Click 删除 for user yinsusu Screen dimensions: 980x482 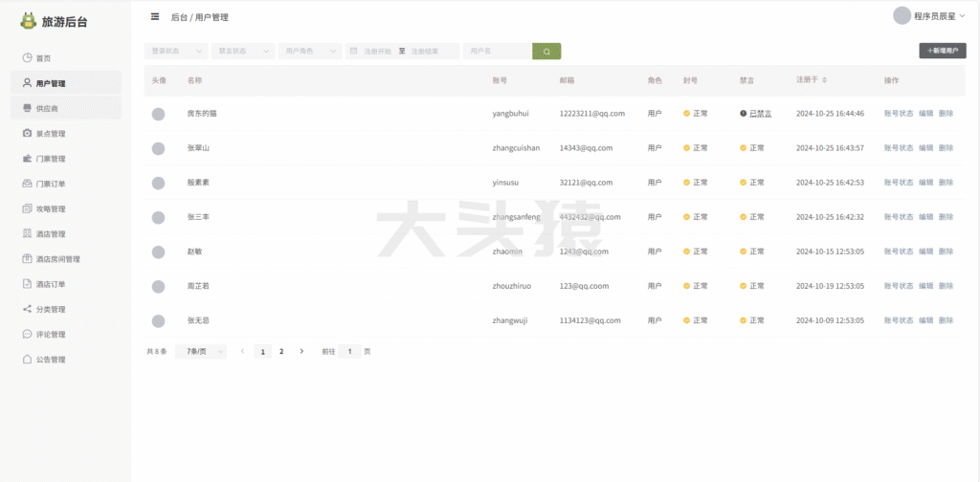coord(947,183)
